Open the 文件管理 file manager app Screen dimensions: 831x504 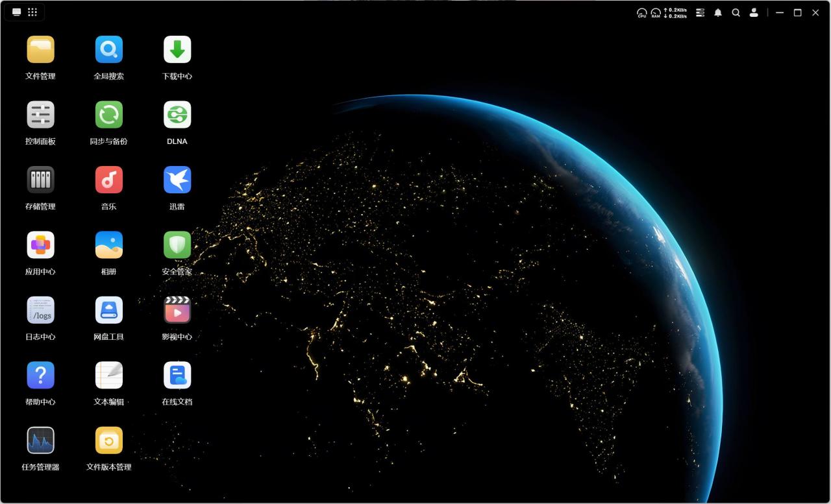(x=40, y=49)
